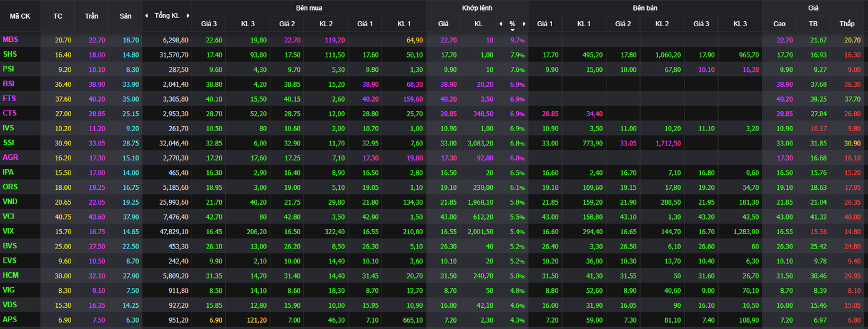The height and width of the screenshot is (329, 868).
Task: Click the Thấp price column header
Action: 847,24
